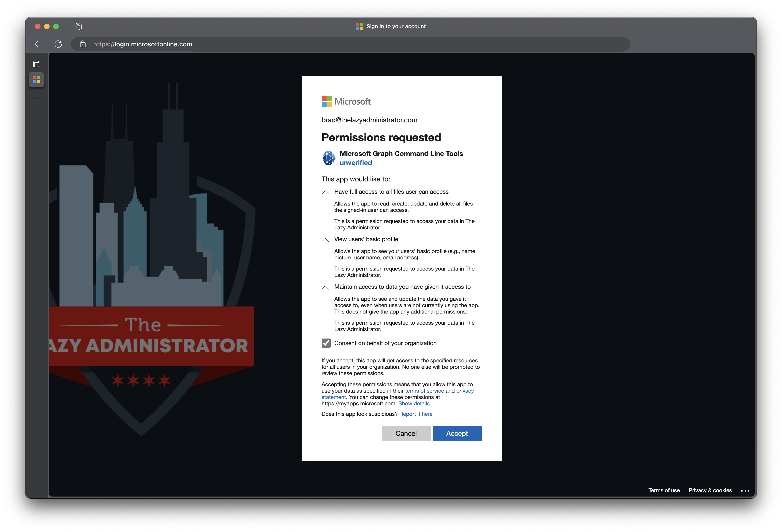Collapse 'Have full access to all files' permission
Screen dimensions: 782x532
click(x=325, y=192)
